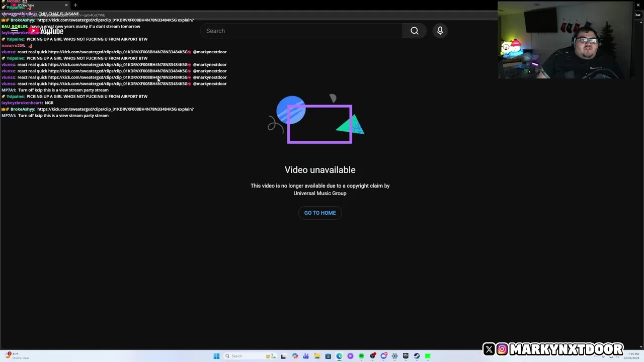Click the MARKYNXTDOOR social handle banner
Image resolution: width=644 pixels, height=362 pixels.
553,349
